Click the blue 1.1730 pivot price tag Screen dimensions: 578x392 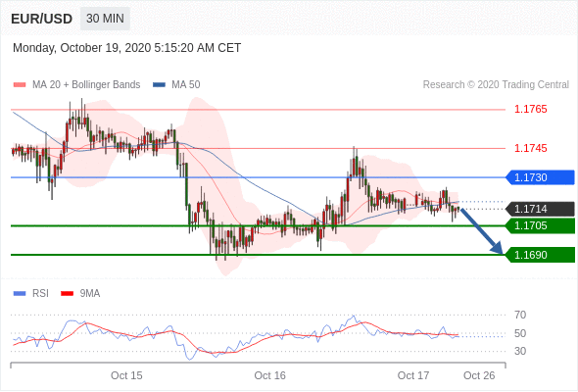tap(540, 177)
